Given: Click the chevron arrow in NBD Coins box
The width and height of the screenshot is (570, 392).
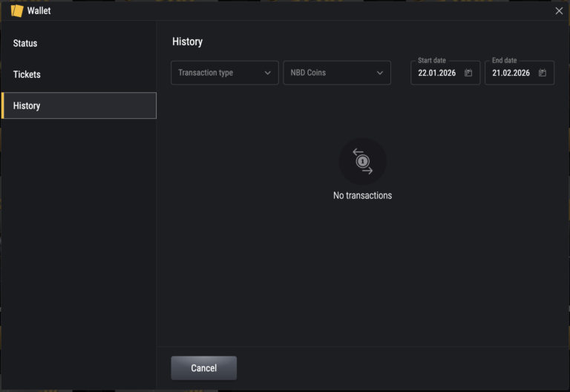Looking at the screenshot, I should click(x=380, y=73).
